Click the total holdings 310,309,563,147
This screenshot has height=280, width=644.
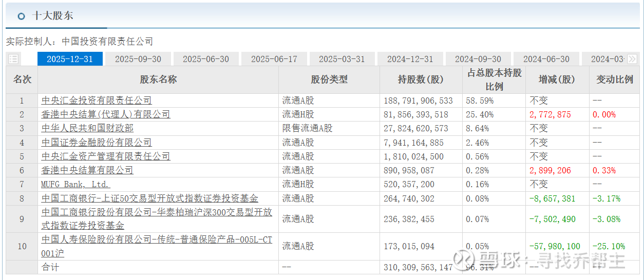(x=419, y=267)
